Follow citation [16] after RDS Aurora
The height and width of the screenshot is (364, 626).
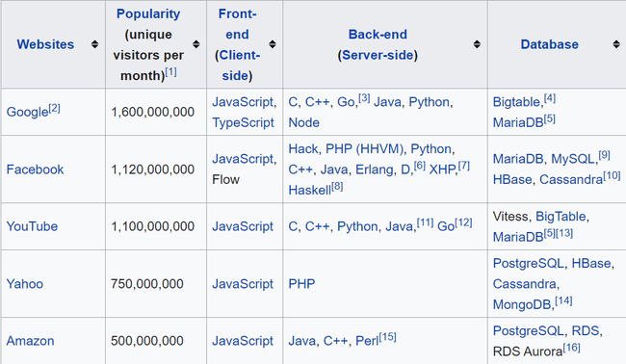572,348
